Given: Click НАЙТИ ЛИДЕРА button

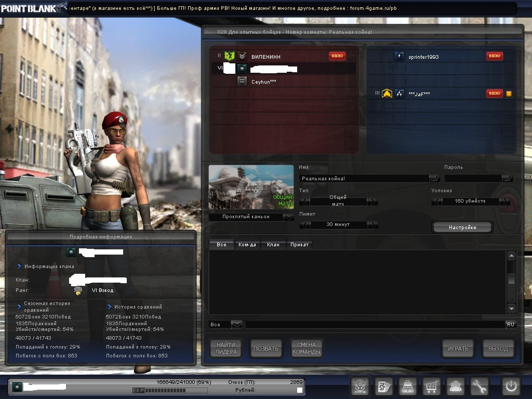Looking at the screenshot, I should tap(226, 349).
